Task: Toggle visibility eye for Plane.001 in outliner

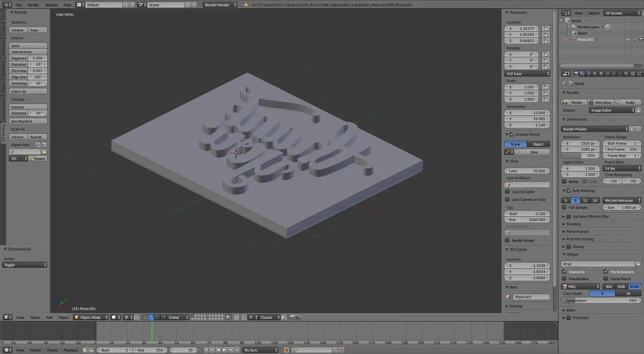Action: click(x=628, y=39)
